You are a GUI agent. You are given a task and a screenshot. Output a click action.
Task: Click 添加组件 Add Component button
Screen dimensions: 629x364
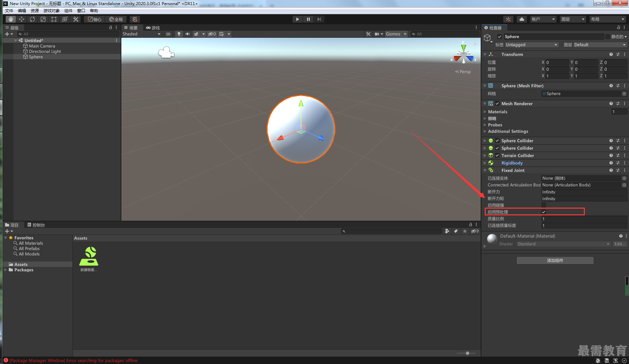pos(555,261)
